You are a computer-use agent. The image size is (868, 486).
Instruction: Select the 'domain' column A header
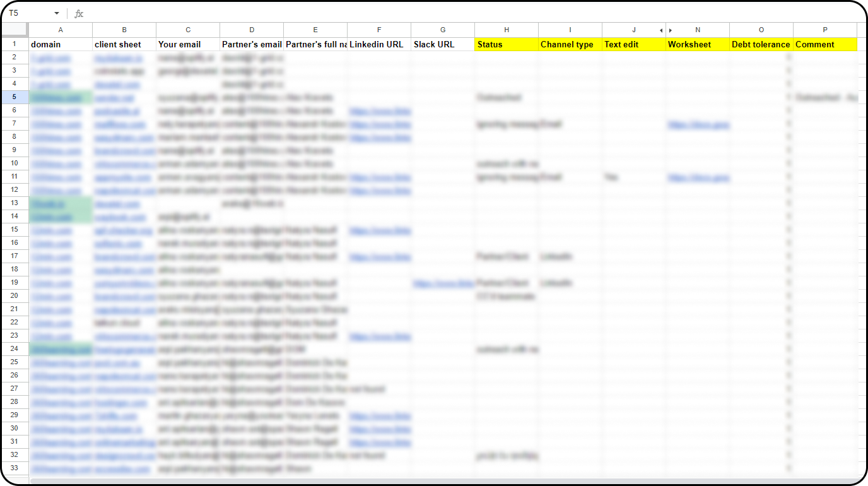pos(61,30)
